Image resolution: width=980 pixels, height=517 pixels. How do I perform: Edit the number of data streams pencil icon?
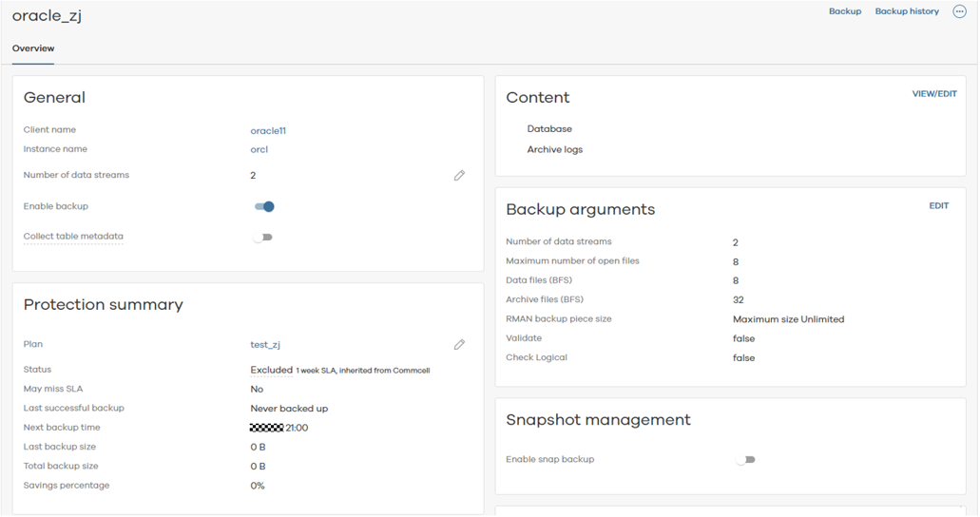tap(459, 176)
